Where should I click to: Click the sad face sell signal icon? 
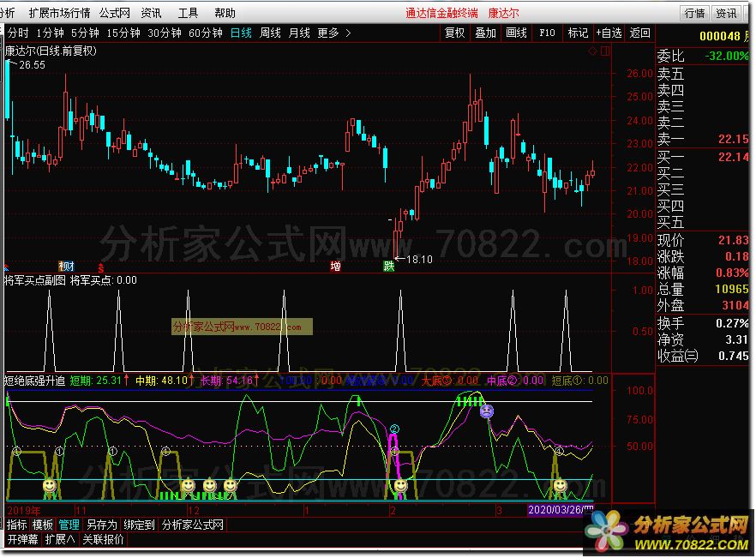[x=486, y=411]
